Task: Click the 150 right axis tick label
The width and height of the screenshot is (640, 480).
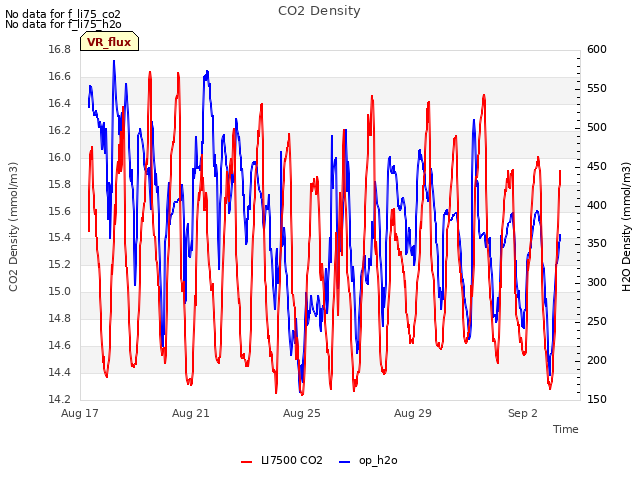Action: (x=597, y=400)
